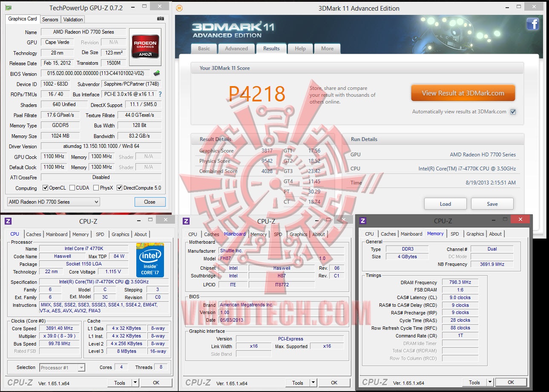Click View Result at 3DMark.com
The height and width of the screenshot is (392, 549).
click(x=463, y=93)
